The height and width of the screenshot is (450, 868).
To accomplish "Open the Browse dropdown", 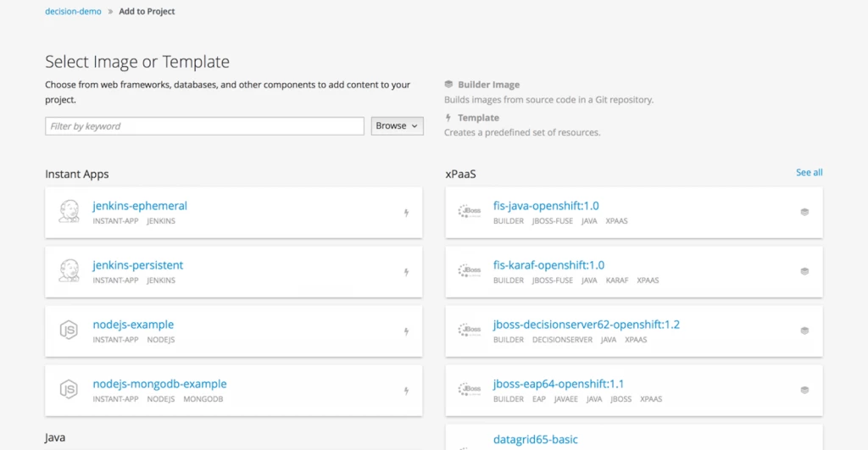I will click(397, 125).
